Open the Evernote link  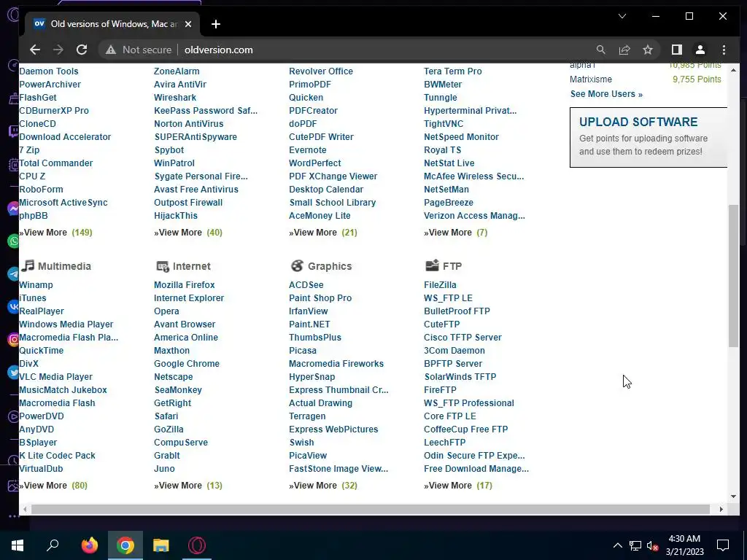tap(307, 150)
